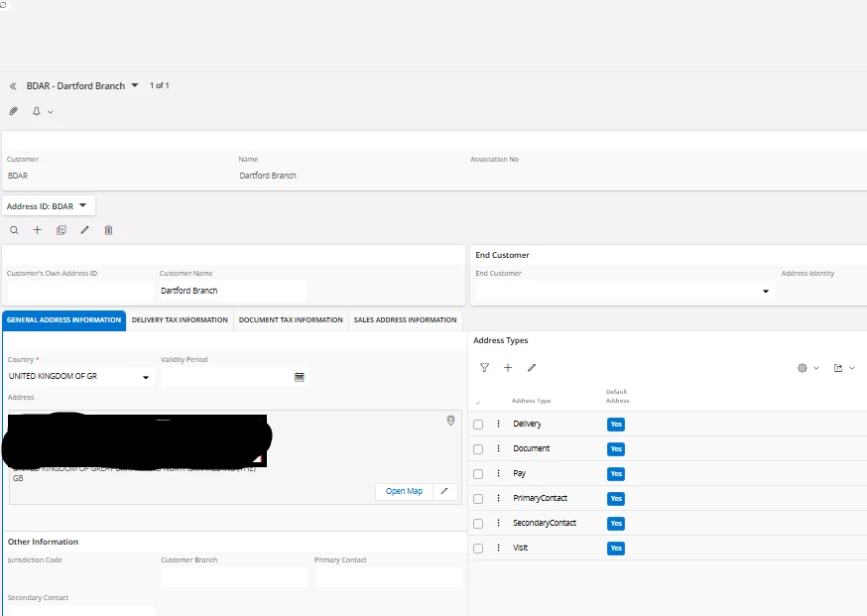867x616 pixels.
Task: Tick the Delivery row checkbox
Action: [x=478, y=425]
